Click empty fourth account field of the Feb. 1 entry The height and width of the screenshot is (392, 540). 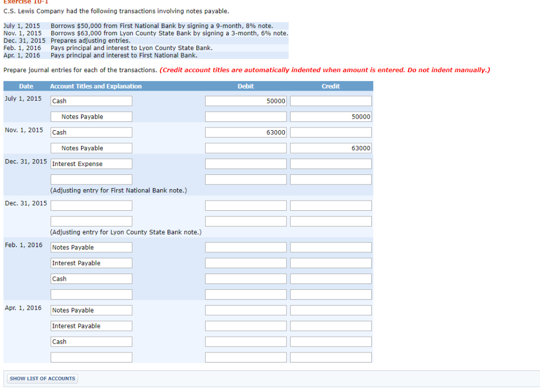91,295
